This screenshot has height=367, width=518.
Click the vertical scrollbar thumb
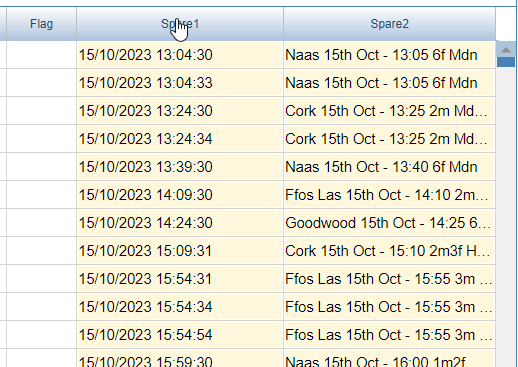(506, 62)
